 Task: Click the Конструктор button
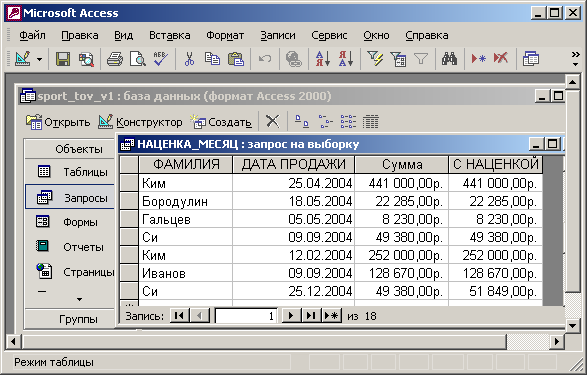coord(140,122)
